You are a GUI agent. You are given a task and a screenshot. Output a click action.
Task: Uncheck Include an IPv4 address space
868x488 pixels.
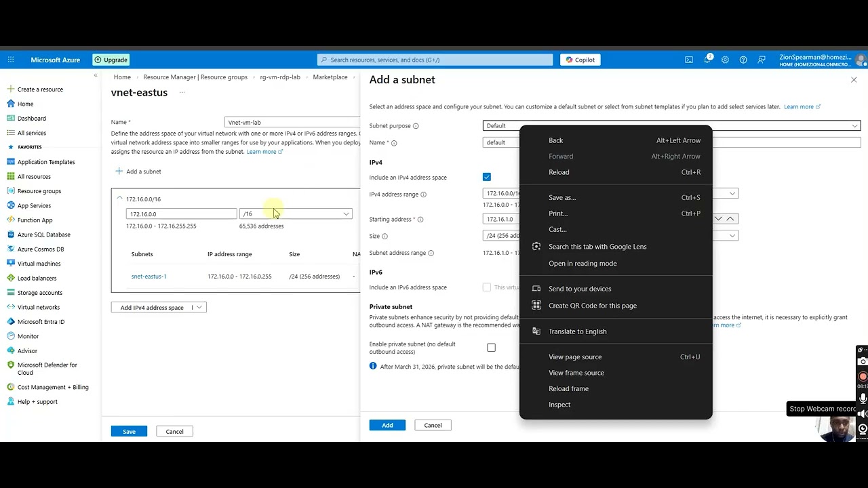pyautogui.click(x=486, y=177)
